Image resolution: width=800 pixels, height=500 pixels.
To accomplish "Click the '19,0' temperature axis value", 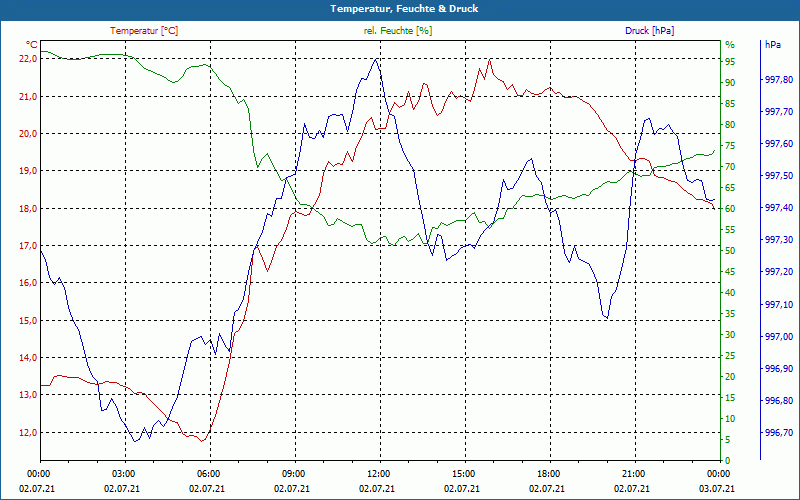I will coord(28,171).
